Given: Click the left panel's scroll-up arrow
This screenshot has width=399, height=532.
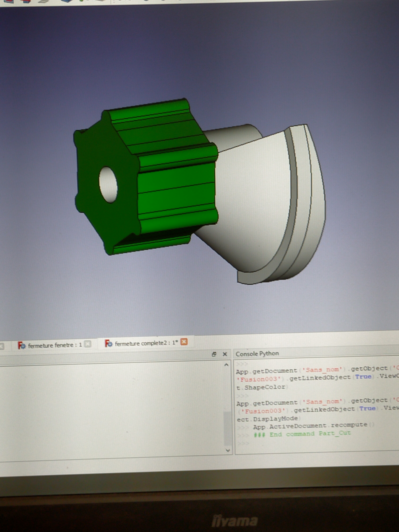Looking at the screenshot, I should pyautogui.click(x=226, y=365).
